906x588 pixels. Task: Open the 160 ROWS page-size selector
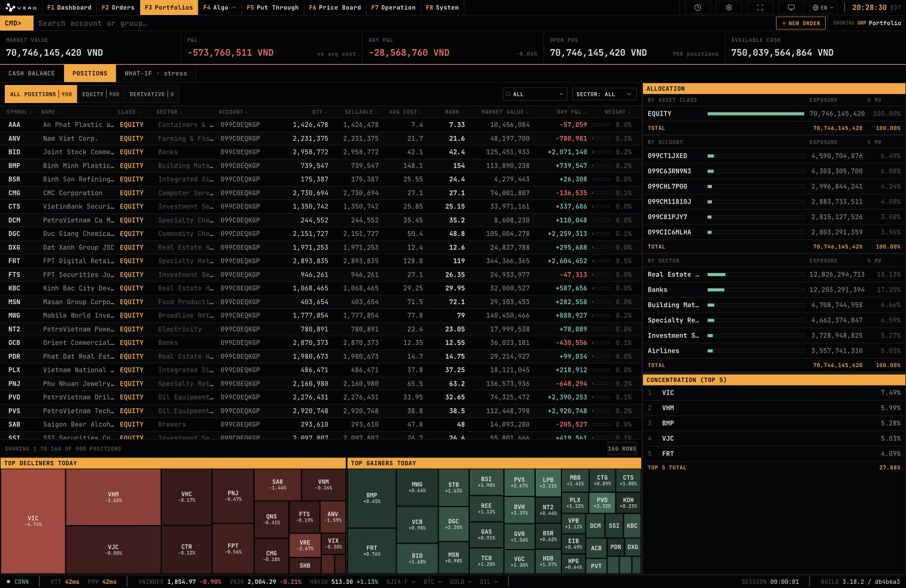pos(622,448)
